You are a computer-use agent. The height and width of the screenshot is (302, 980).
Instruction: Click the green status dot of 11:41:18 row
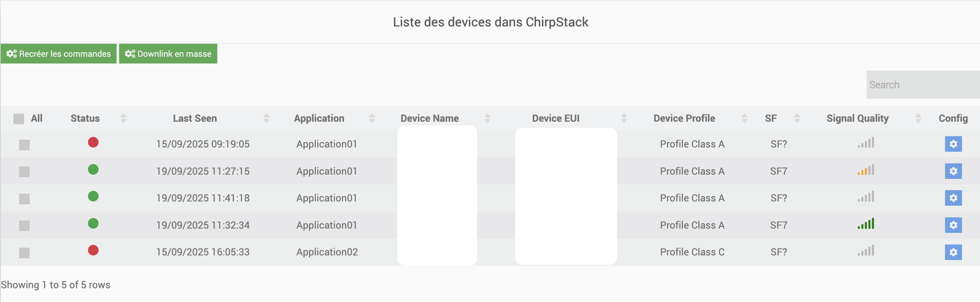[93, 197]
